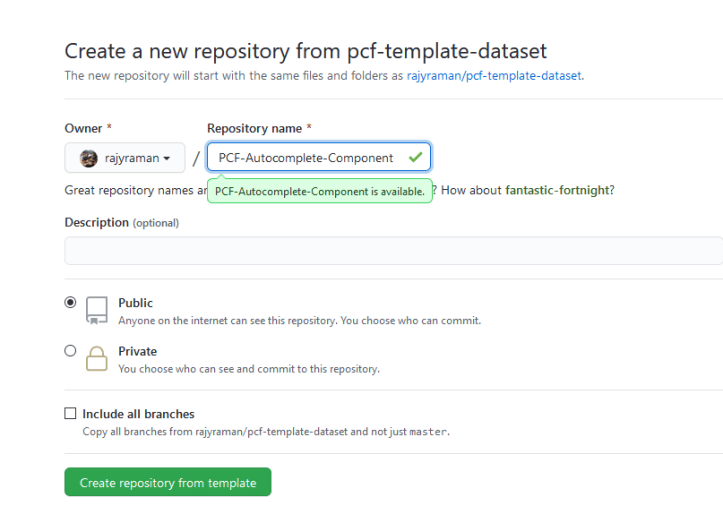Click the heading 'Create a new repository from pcf-template-dataset'
This screenshot has width=723, height=523.
click(x=305, y=51)
